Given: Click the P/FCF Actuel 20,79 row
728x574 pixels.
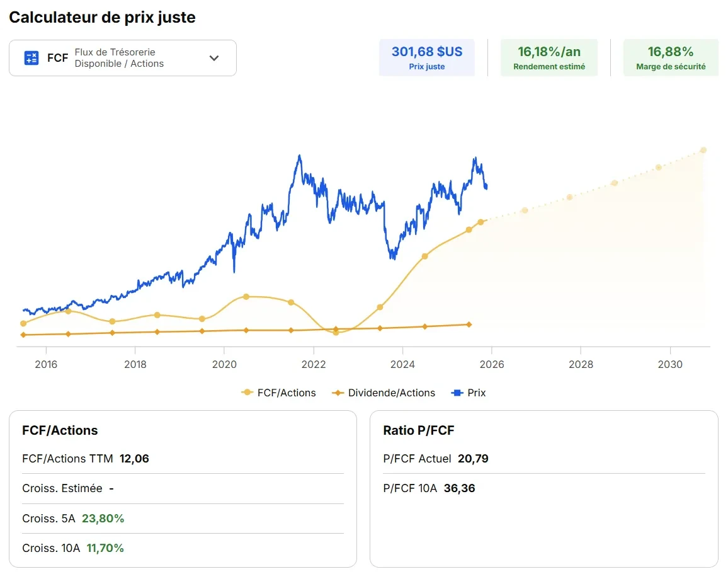Looking at the screenshot, I should [x=436, y=459].
